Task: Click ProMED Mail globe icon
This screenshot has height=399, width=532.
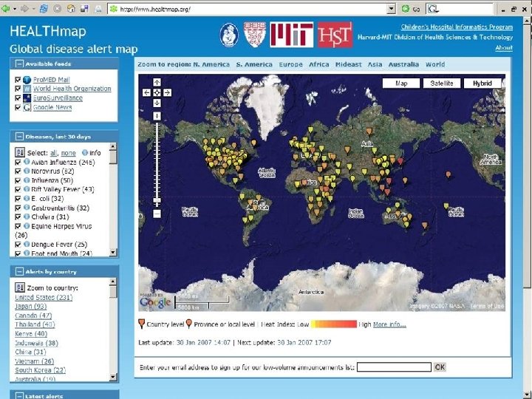Action: [x=27, y=80]
